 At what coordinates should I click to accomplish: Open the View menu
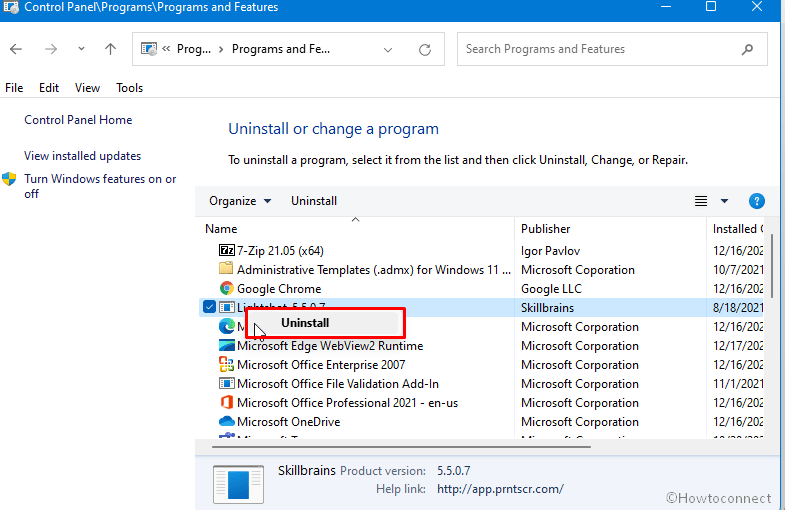87,88
